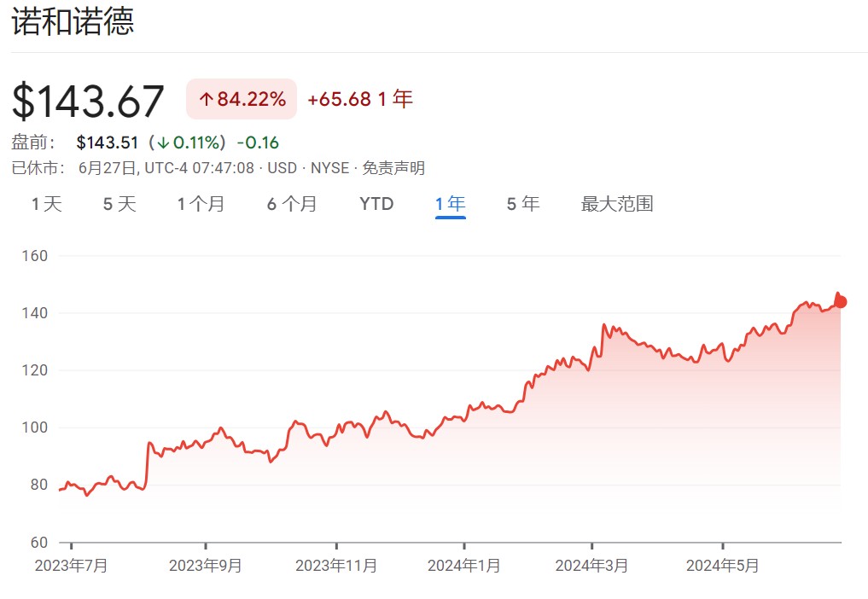Click the 84.22% gain badge
868x599 pixels.
point(242,99)
